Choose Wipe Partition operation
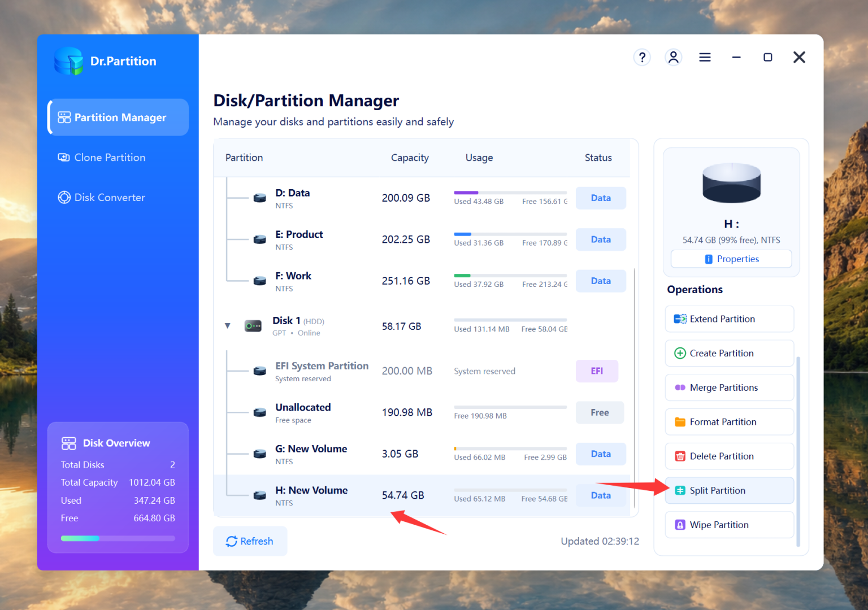Image resolution: width=868 pixels, height=610 pixels. click(x=730, y=525)
